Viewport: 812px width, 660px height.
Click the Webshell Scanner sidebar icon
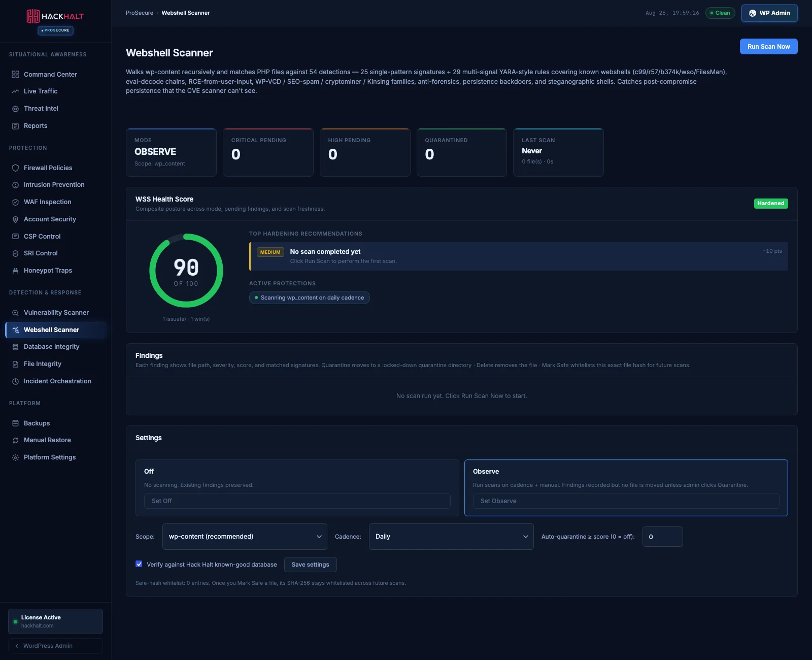pyautogui.click(x=15, y=330)
